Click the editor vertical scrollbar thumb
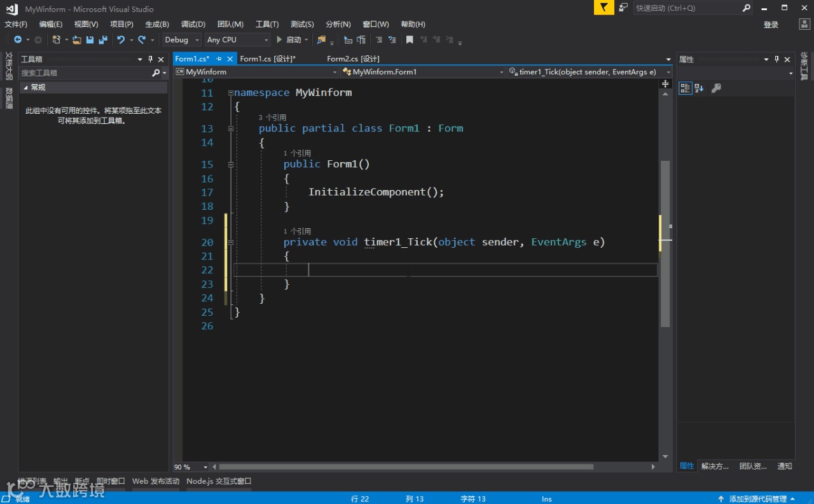Viewport: 814px width, 504px height. point(665,243)
